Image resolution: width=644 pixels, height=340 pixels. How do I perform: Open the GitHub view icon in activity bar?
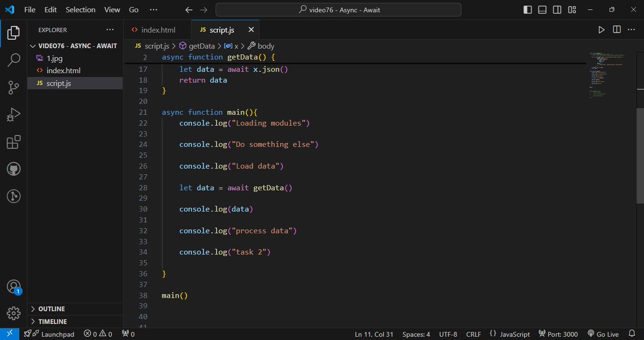[x=13, y=170]
